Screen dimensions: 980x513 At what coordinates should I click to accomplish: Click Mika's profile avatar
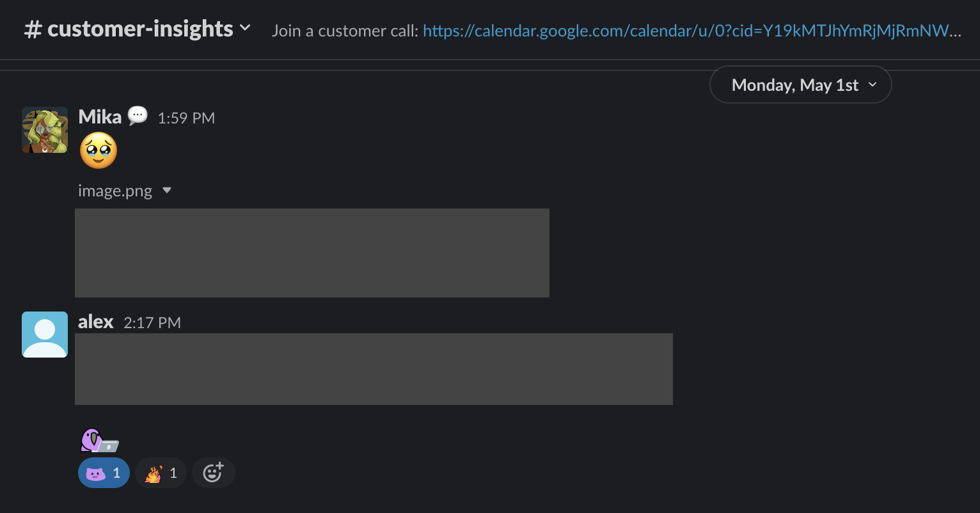coord(45,130)
